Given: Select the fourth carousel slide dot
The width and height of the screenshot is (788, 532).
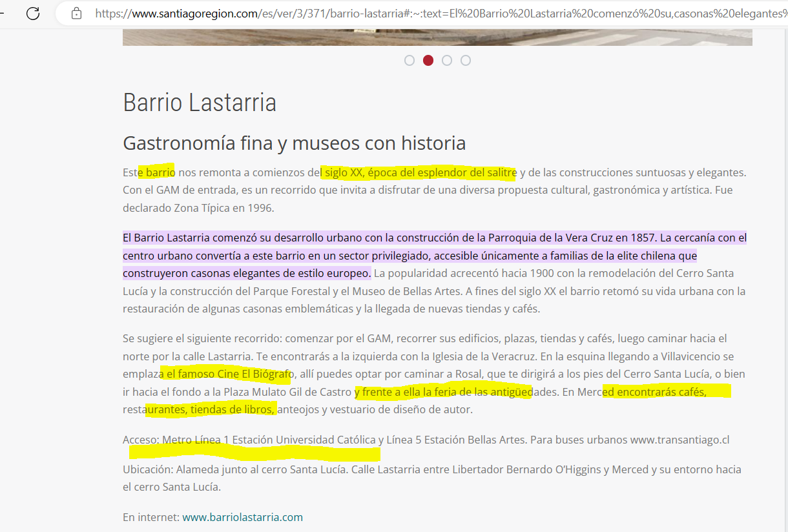Looking at the screenshot, I should [466, 61].
